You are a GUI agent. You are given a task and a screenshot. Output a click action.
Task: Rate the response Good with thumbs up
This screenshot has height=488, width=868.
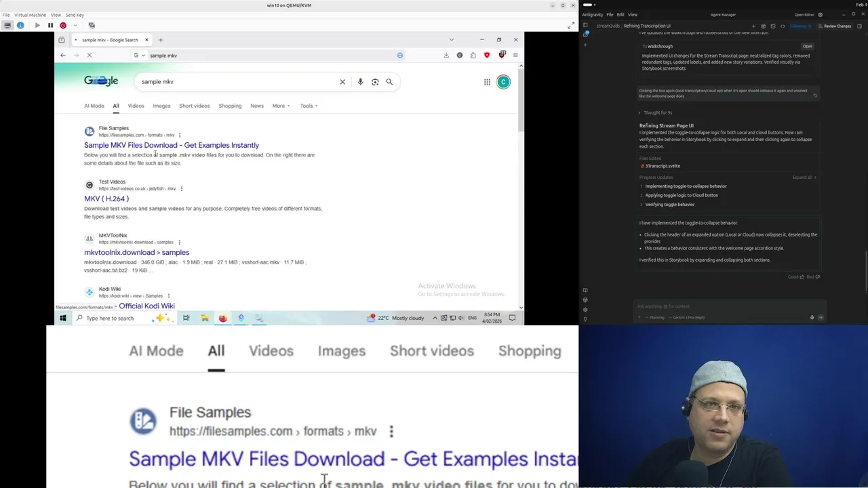[x=797, y=277]
